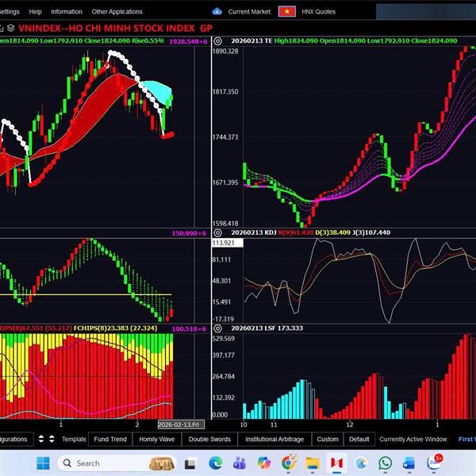
Task: Apply the Institutional Arbitrage template
Action: [x=274, y=439]
